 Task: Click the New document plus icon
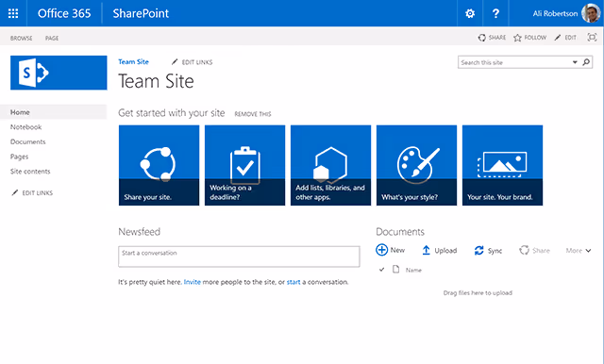pos(381,250)
